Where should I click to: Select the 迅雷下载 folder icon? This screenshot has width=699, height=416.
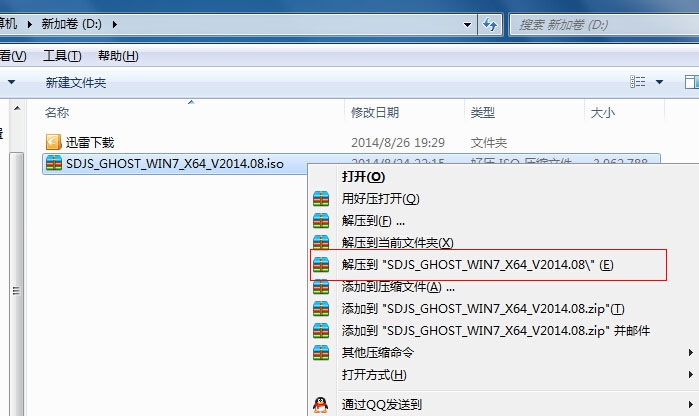(53, 142)
